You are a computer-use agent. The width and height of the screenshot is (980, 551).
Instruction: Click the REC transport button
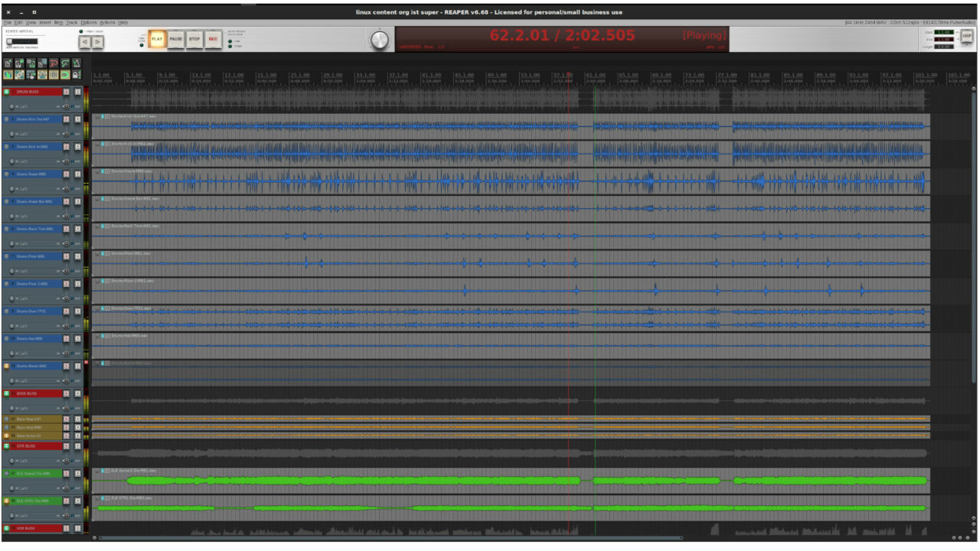(x=213, y=39)
